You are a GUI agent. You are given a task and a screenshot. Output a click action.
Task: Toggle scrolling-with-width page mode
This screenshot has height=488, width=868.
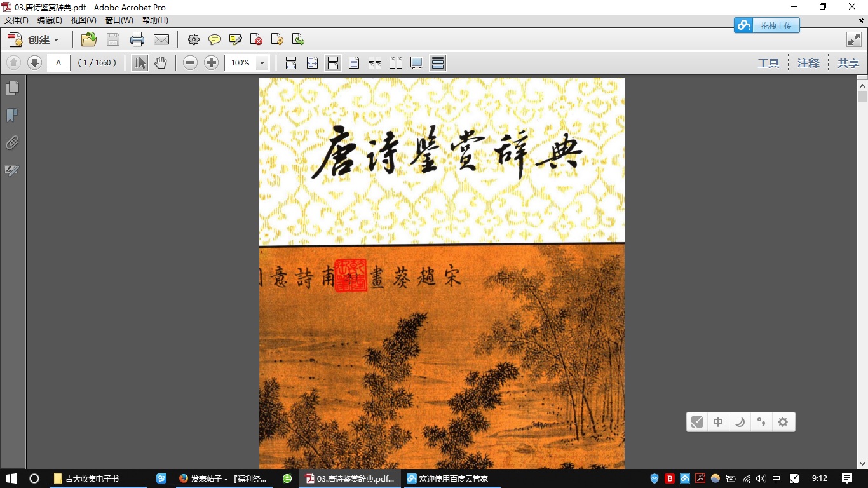[333, 63]
